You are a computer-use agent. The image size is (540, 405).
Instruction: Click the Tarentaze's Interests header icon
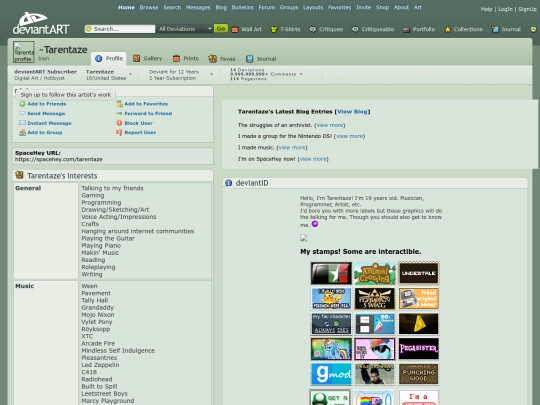[19, 175]
